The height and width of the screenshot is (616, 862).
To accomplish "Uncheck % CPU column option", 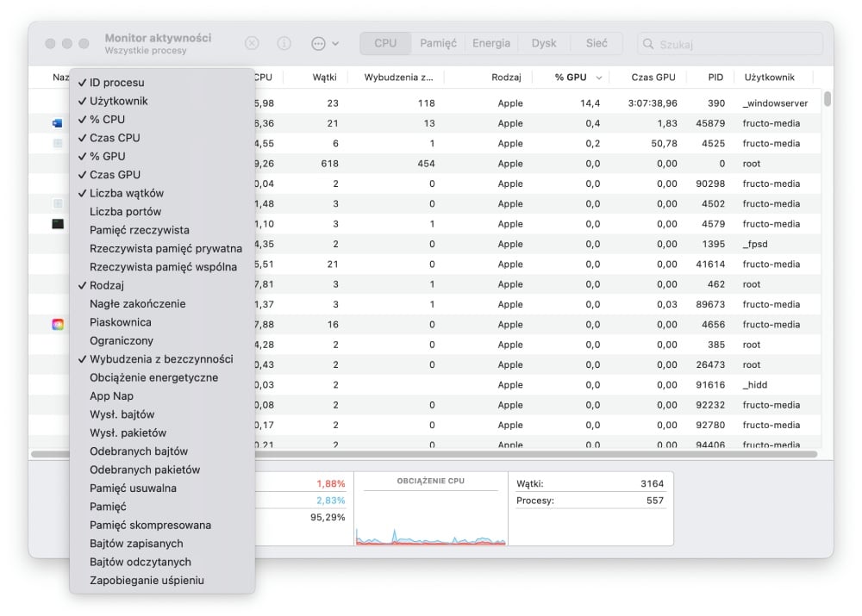I will (162, 119).
